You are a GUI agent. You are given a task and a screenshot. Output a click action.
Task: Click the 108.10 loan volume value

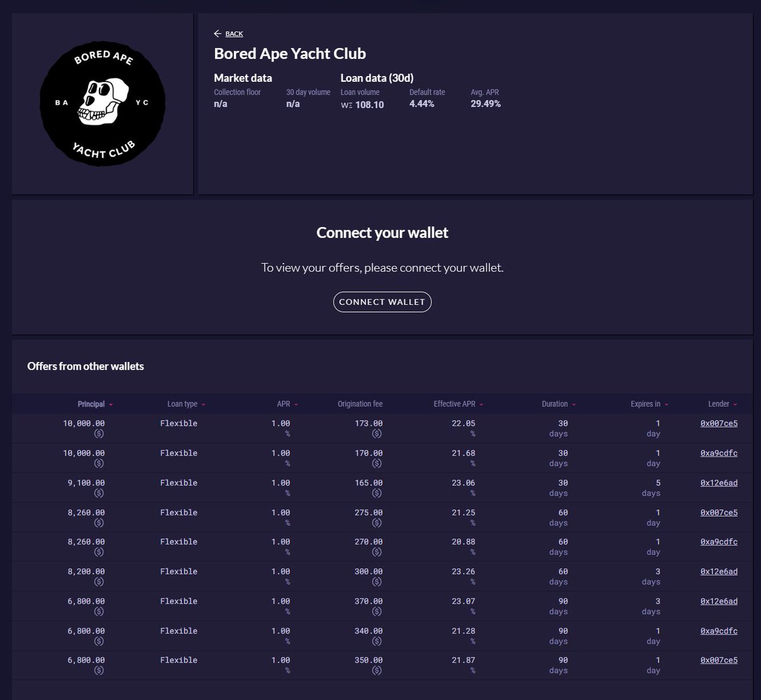[370, 105]
